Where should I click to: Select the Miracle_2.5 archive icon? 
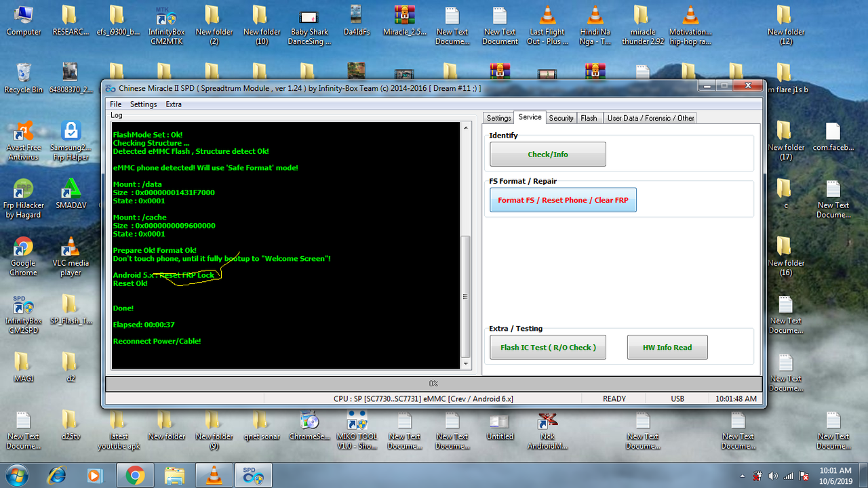tap(404, 20)
